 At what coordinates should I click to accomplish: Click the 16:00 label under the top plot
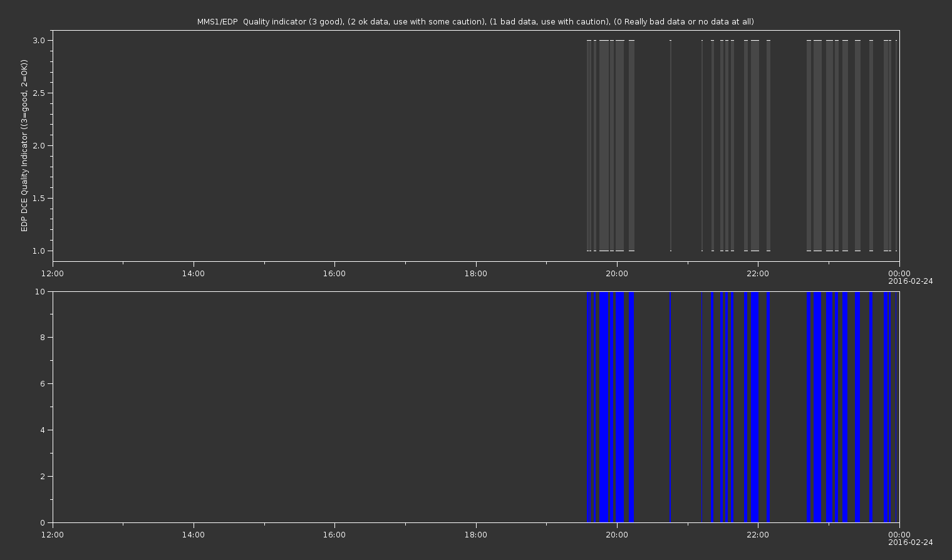334,272
